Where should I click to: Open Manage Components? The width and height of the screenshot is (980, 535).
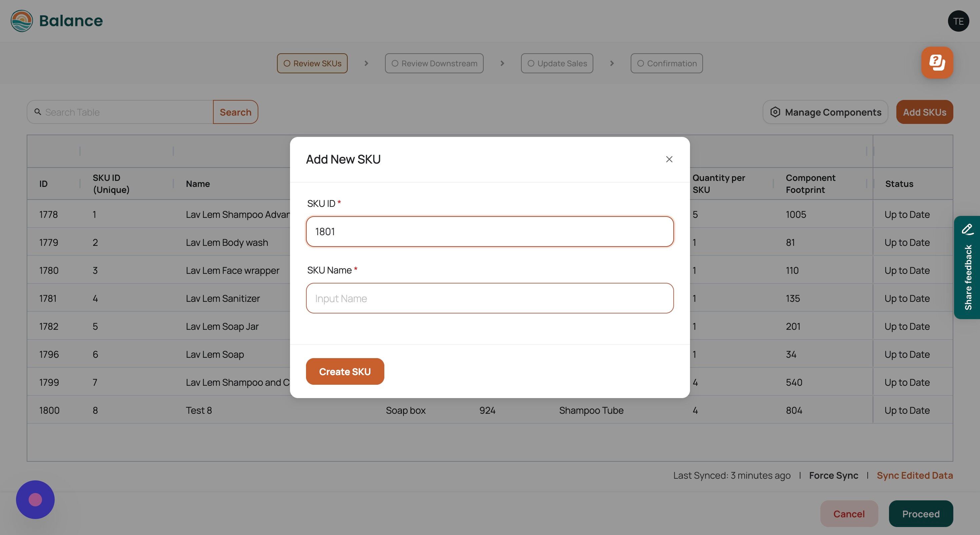[x=825, y=112]
